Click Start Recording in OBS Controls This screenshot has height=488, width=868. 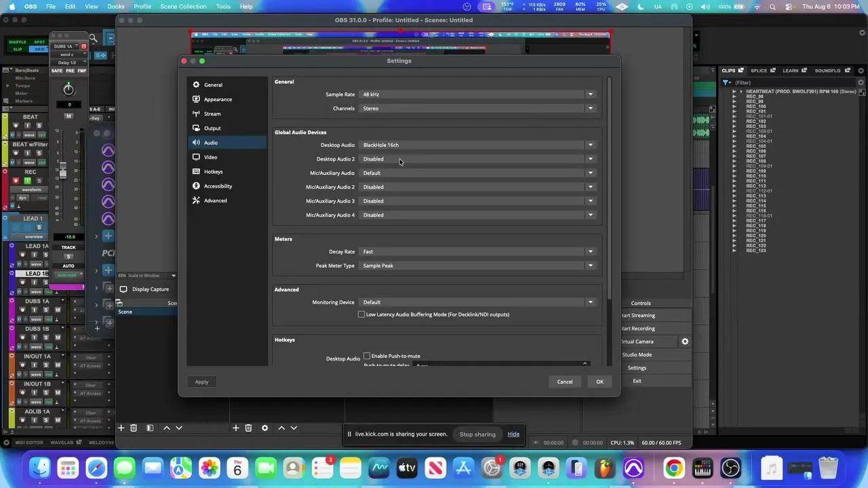click(638, 329)
